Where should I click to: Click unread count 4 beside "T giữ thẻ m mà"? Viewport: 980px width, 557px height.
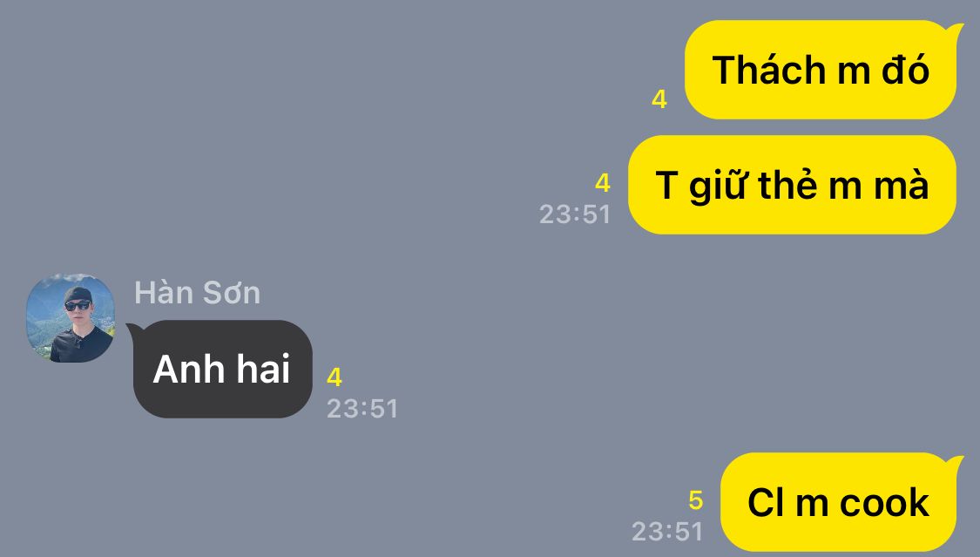(603, 182)
